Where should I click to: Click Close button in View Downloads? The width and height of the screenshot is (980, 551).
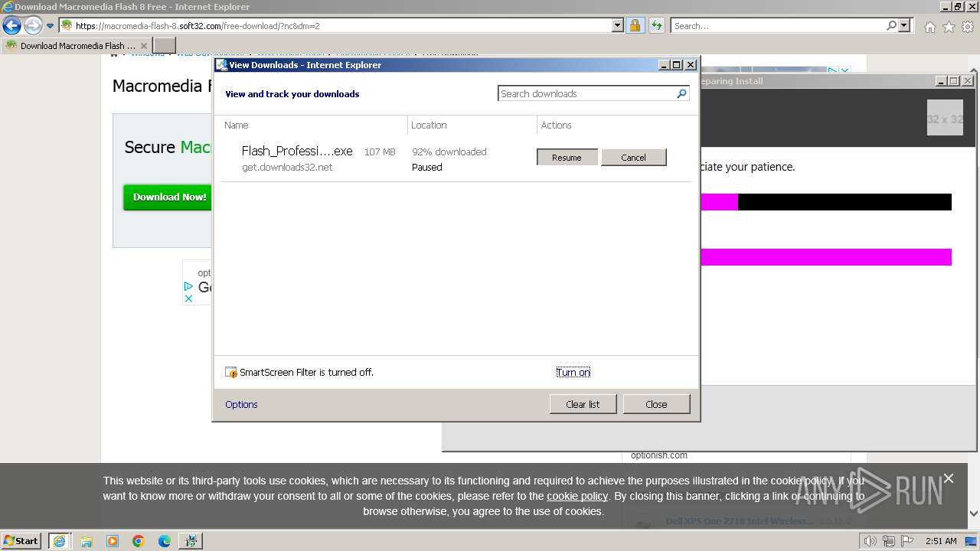[x=656, y=404]
